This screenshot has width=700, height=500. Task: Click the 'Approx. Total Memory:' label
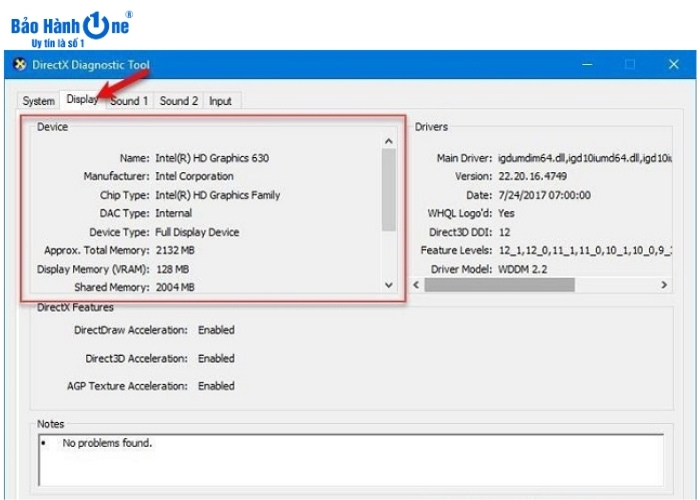pos(96,250)
